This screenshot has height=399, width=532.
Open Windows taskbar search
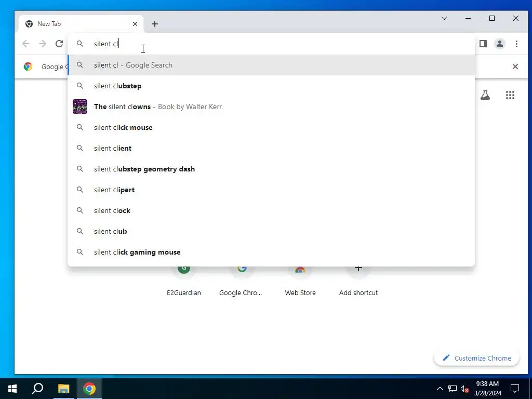(x=37, y=389)
